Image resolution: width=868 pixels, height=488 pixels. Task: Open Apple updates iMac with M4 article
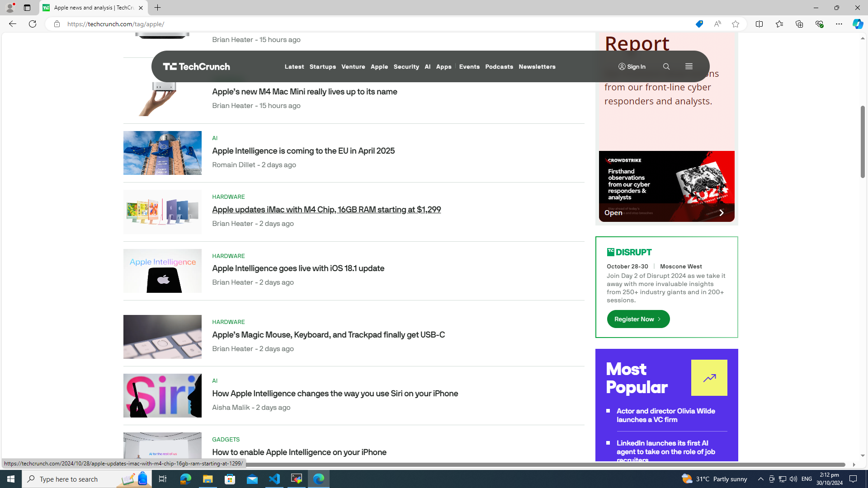click(x=326, y=209)
